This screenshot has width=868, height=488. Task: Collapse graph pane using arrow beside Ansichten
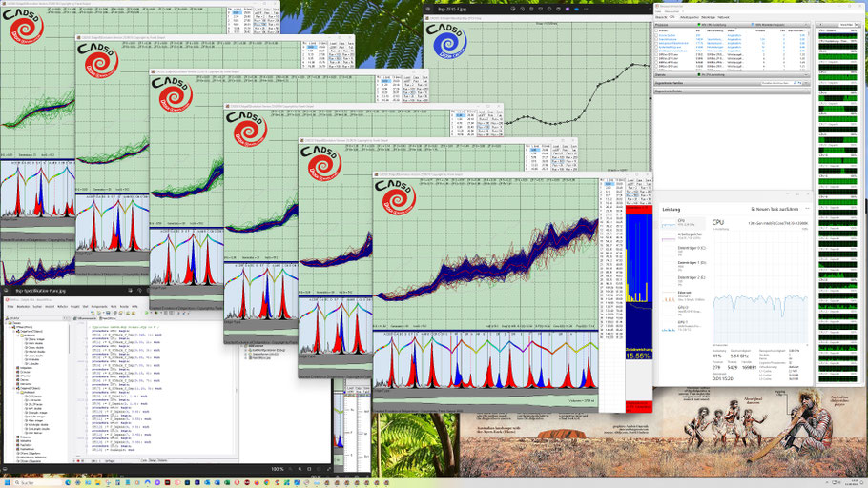(820, 25)
